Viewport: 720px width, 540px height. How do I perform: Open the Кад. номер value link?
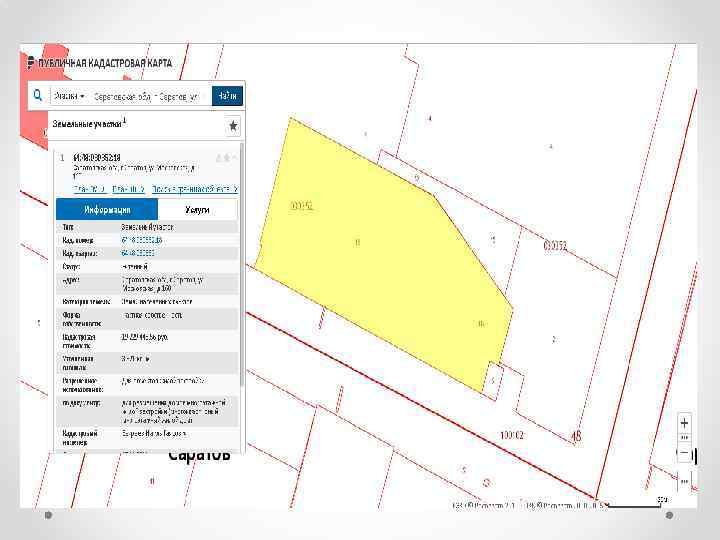click(141, 240)
